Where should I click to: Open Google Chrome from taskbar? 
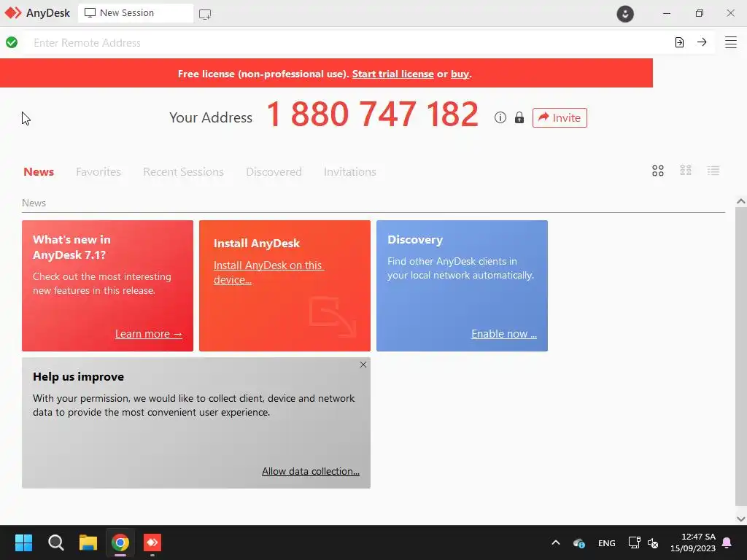pyautogui.click(x=120, y=542)
